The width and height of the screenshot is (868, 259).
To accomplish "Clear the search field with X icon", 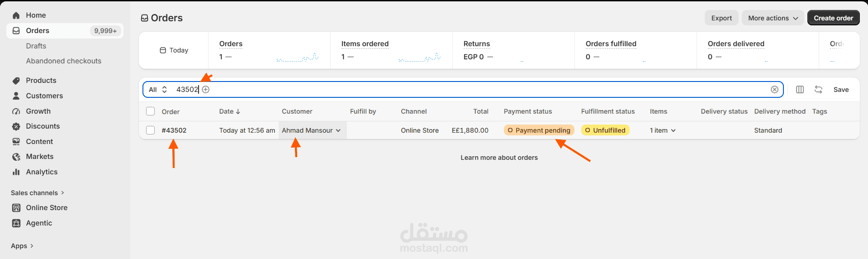I will [774, 90].
